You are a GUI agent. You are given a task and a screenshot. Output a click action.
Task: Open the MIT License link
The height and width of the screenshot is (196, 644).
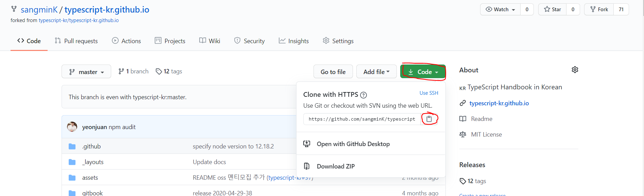(486, 135)
